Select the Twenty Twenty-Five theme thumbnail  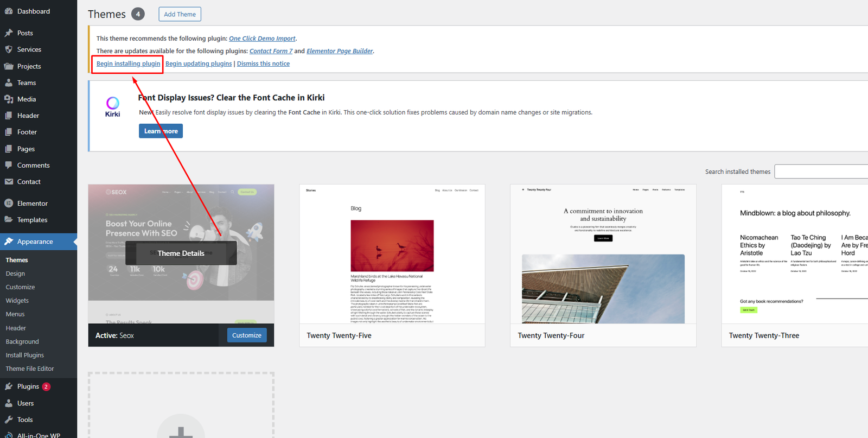(392, 254)
